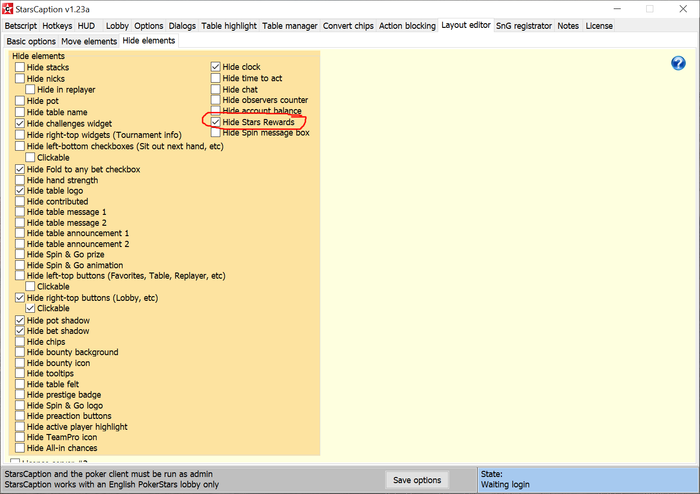Toggle Hide TeamPro icon
The height and width of the screenshot is (494, 700).
coord(20,437)
